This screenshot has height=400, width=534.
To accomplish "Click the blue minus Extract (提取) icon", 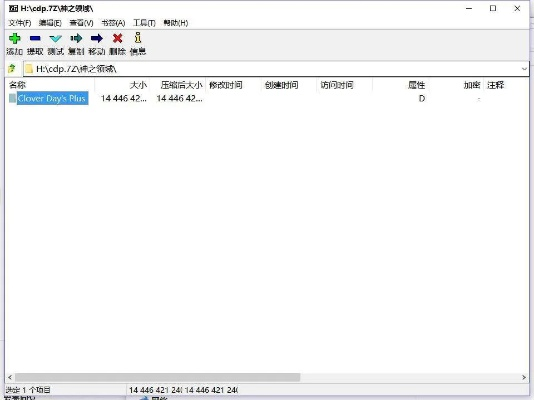I will [x=35, y=38].
